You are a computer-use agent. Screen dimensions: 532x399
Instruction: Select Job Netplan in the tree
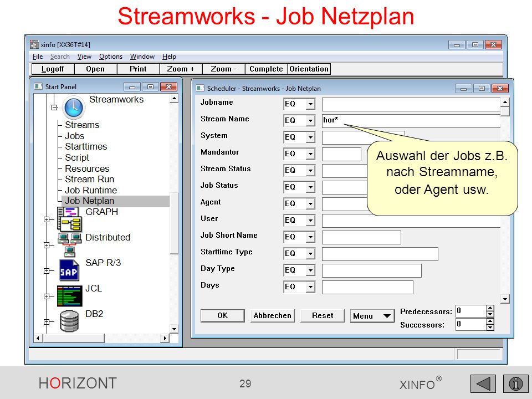point(90,201)
